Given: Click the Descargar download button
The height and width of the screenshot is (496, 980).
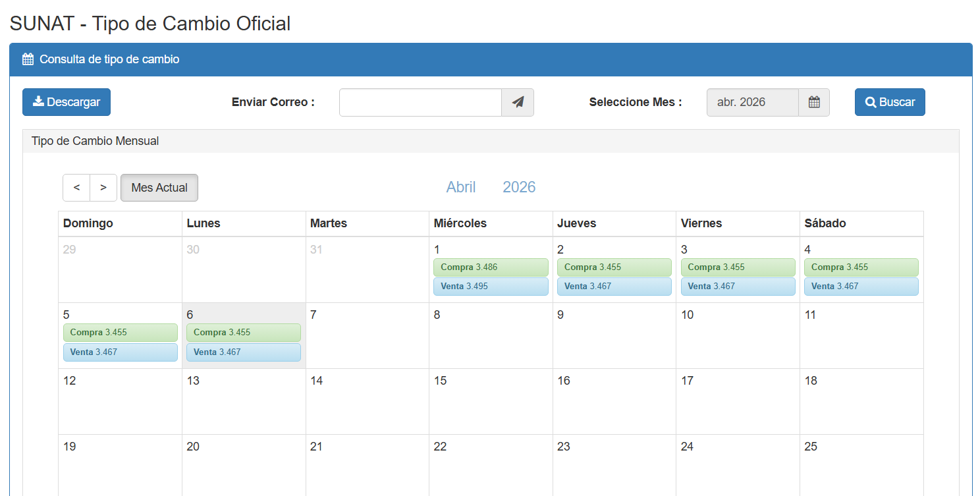Looking at the screenshot, I should pos(67,102).
